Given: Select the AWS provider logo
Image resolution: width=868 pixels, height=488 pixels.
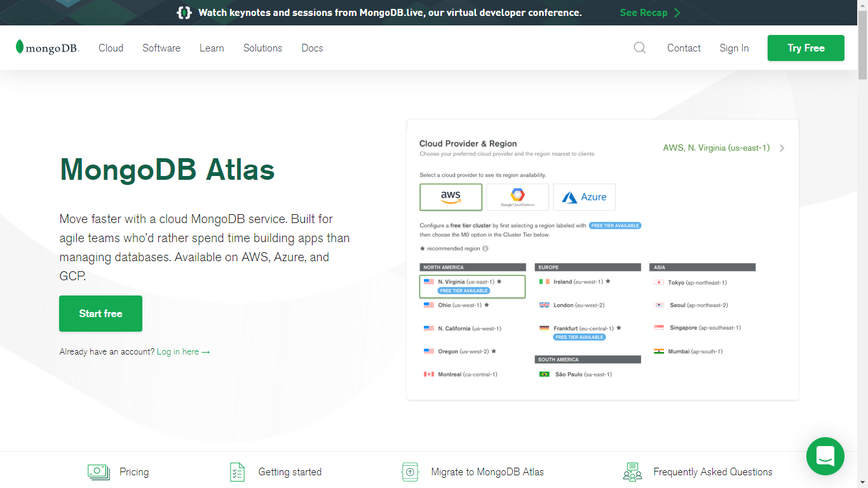Looking at the screenshot, I should point(451,197).
